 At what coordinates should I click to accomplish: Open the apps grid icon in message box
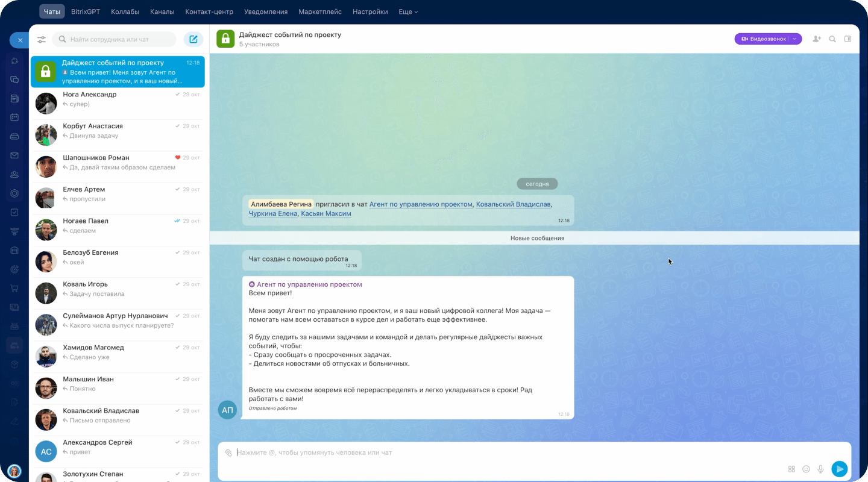point(791,469)
